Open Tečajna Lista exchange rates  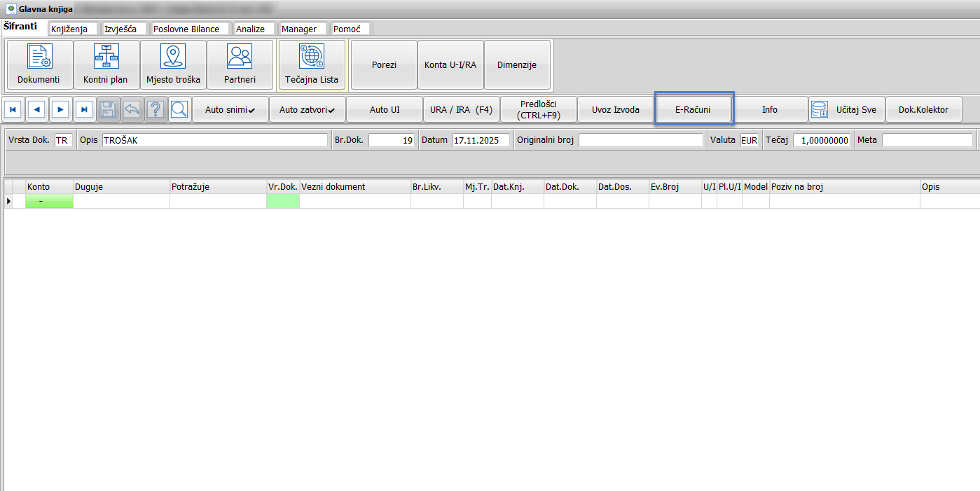312,64
